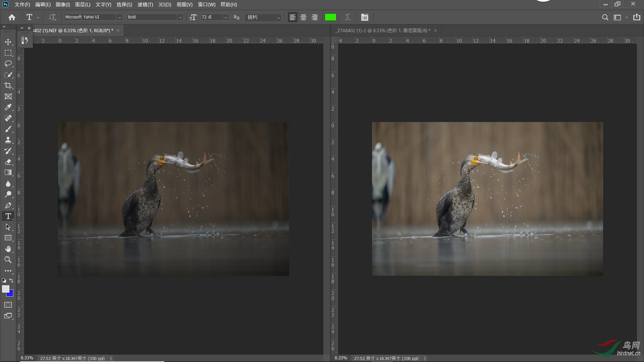The height and width of the screenshot is (362, 644).
Task: Select the Gradient tool
Action: click(8, 173)
